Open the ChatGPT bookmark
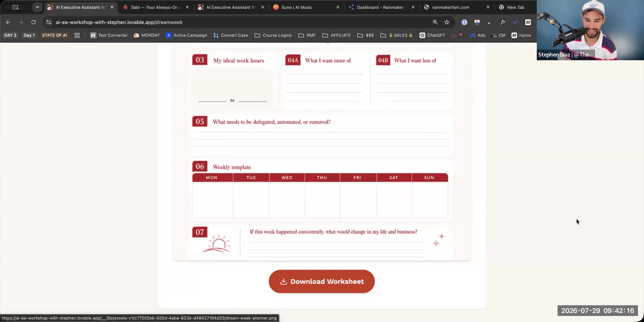Viewport: 644px width, 322px height. pos(432,35)
